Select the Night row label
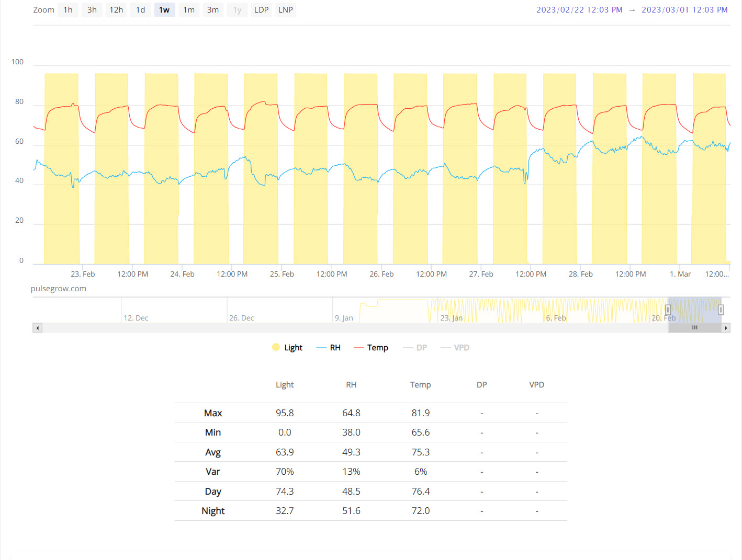Image resolution: width=742 pixels, height=560 pixels. (x=213, y=511)
